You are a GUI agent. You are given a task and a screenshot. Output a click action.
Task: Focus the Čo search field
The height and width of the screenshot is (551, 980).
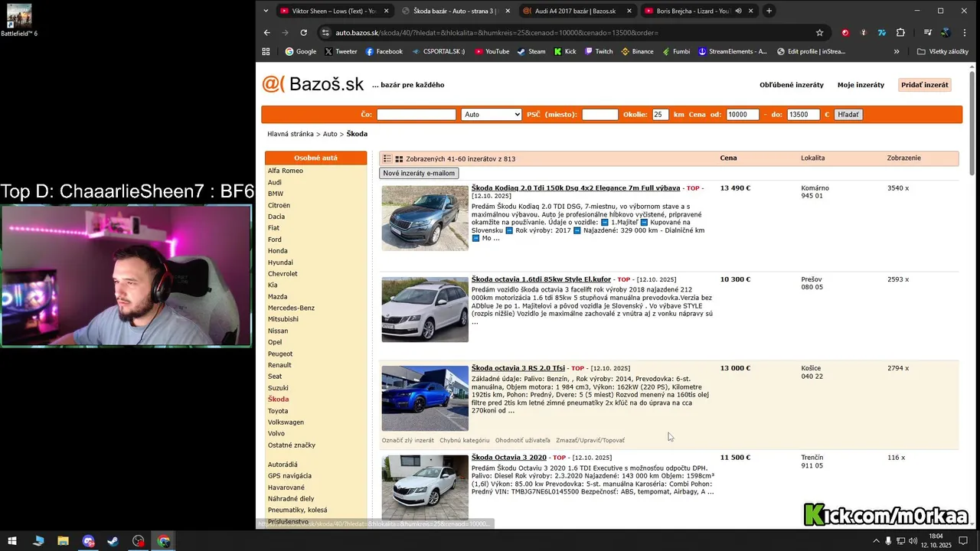416,115
